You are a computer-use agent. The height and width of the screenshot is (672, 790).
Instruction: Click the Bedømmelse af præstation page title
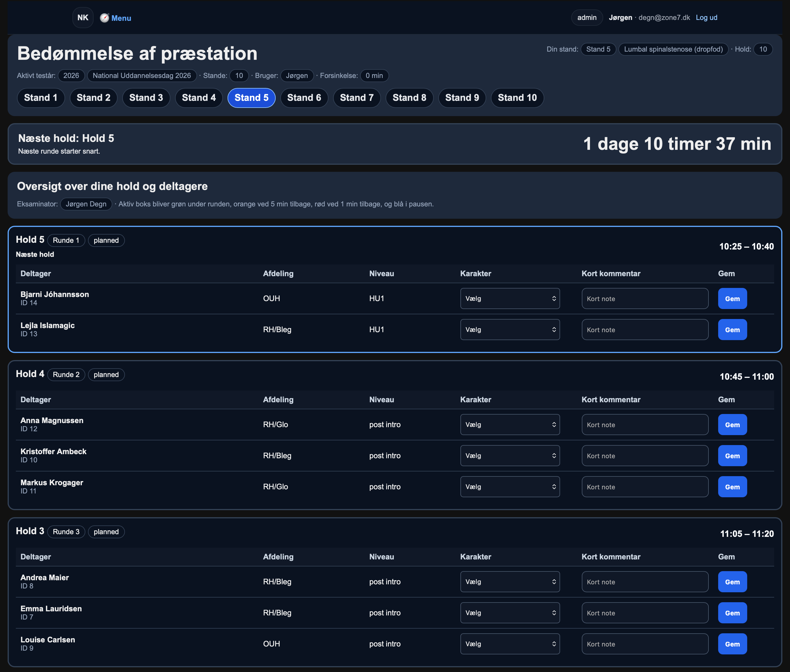click(x=137, y=53)
